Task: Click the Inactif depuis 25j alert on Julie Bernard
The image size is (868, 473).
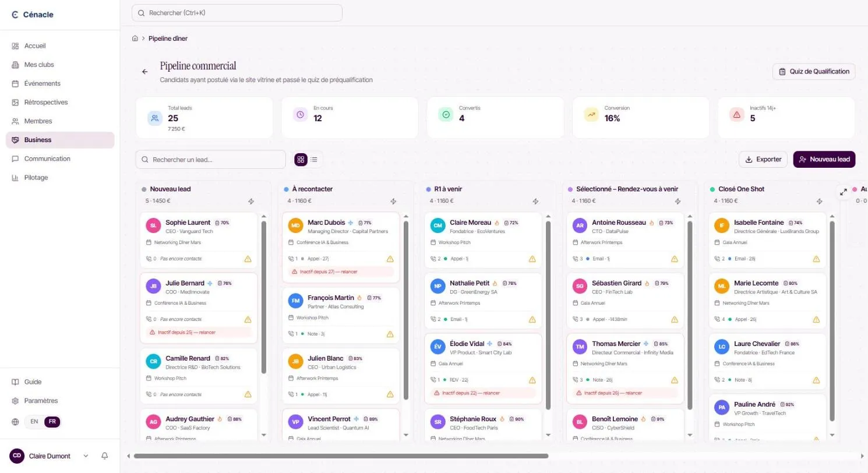Action: (199, 332)
